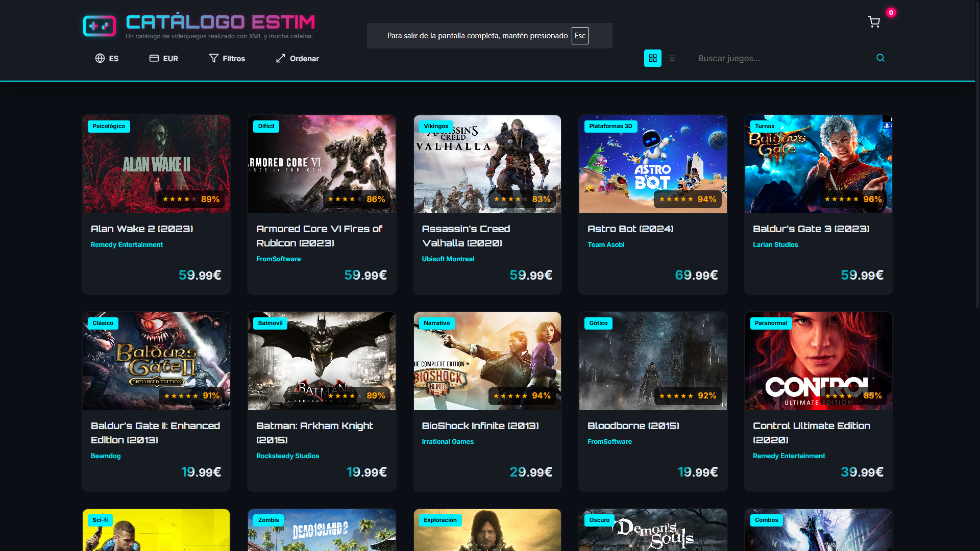Click the 69.99€ price on Astro Bot
This screenshot has width=980, height=551.
pos(696,275)
